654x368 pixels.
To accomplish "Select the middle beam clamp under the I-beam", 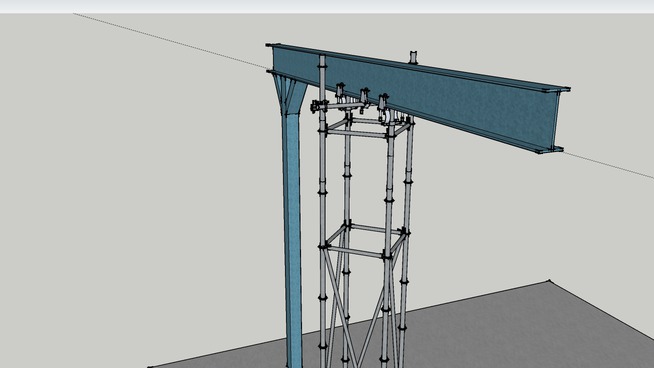I will [364, 99].
